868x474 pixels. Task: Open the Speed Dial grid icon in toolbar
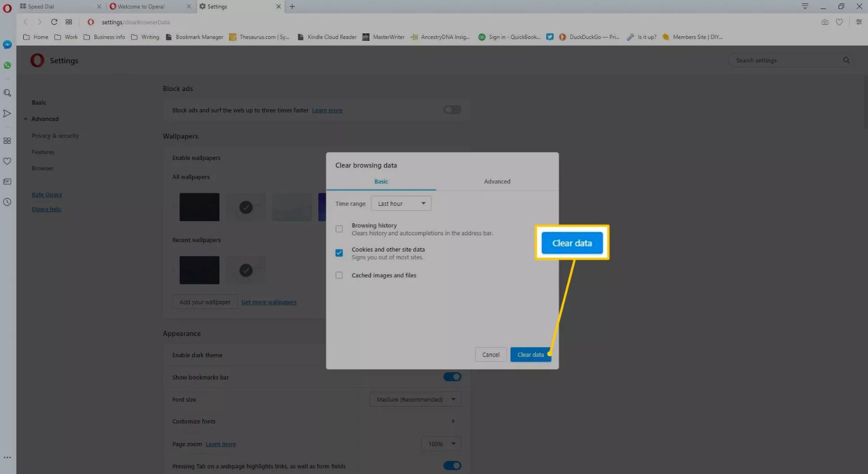[x=69, y=22]
